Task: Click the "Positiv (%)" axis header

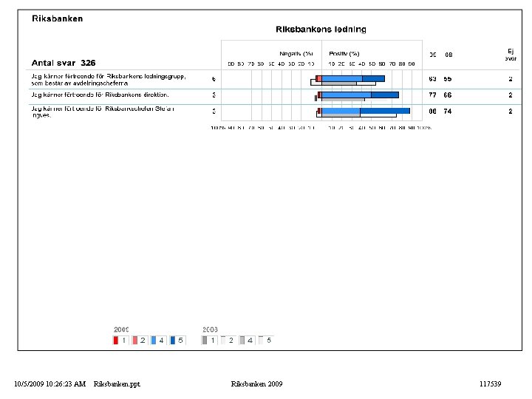Action: coord(344,54)
